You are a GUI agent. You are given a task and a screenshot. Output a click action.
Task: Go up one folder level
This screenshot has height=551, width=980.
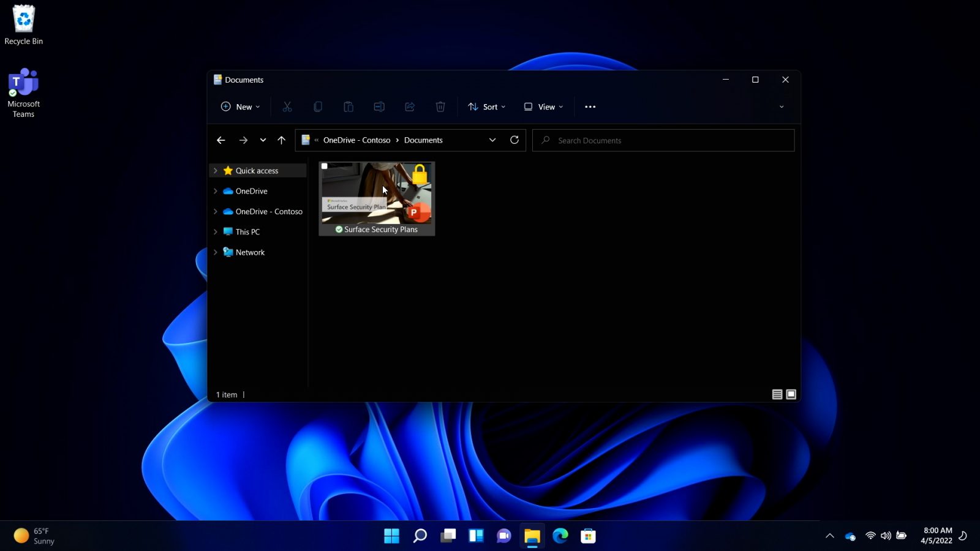(281, 140)
